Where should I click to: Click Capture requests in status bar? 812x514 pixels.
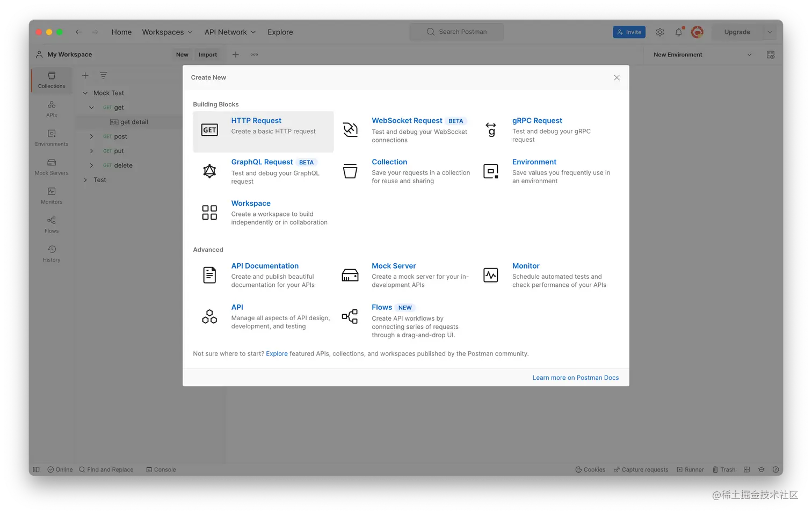point(641,469)
